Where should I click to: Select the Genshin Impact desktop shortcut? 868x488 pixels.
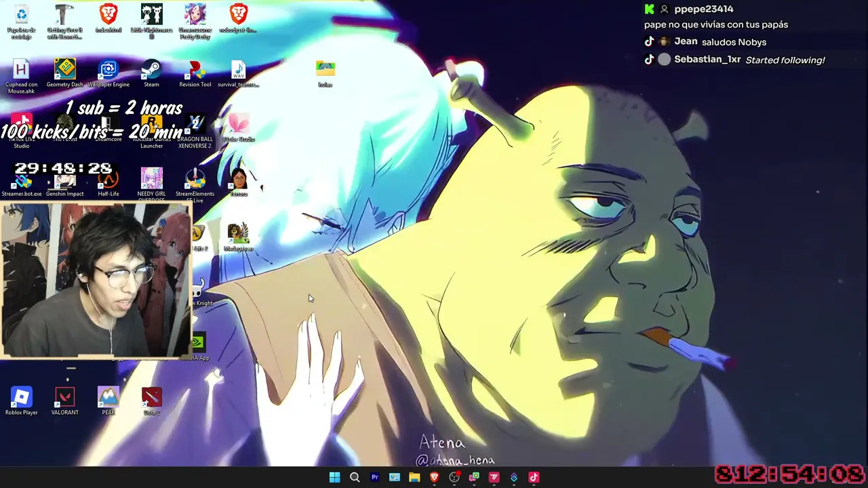click(x=65, y=183)
